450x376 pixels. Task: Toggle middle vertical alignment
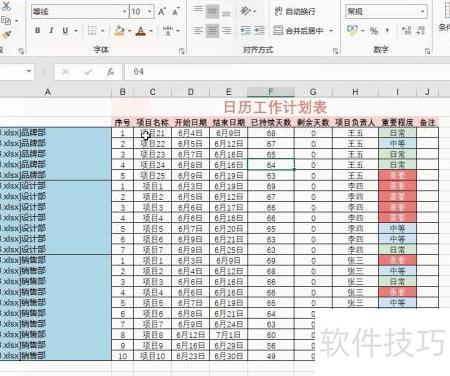[212, 12]
